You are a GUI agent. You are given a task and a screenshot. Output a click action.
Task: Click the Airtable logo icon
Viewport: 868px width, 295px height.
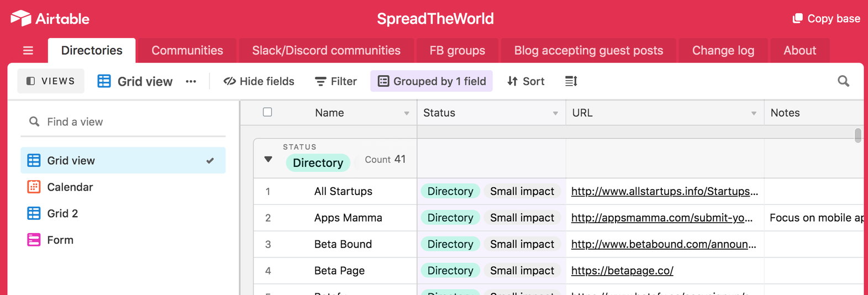click(x=21, y=18)
